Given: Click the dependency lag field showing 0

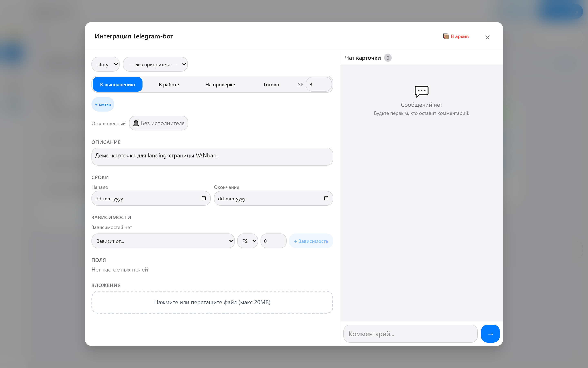Looking at the screenshot, I should click(x=273, y=241).
